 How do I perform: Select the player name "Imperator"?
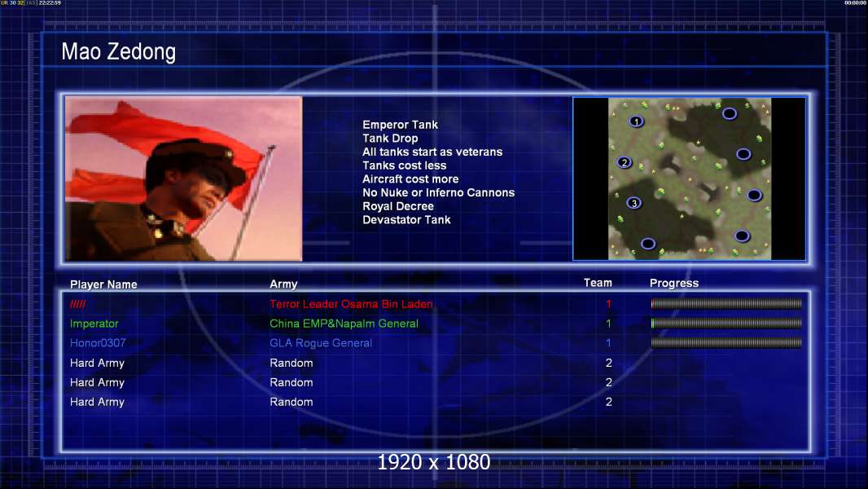point(94,324)
